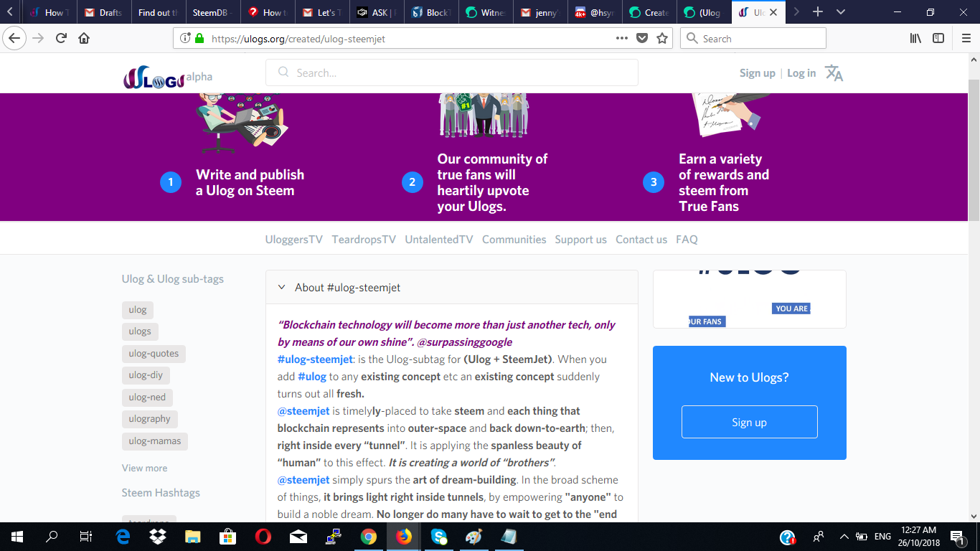Select the ulog-mamas tag

155,441
